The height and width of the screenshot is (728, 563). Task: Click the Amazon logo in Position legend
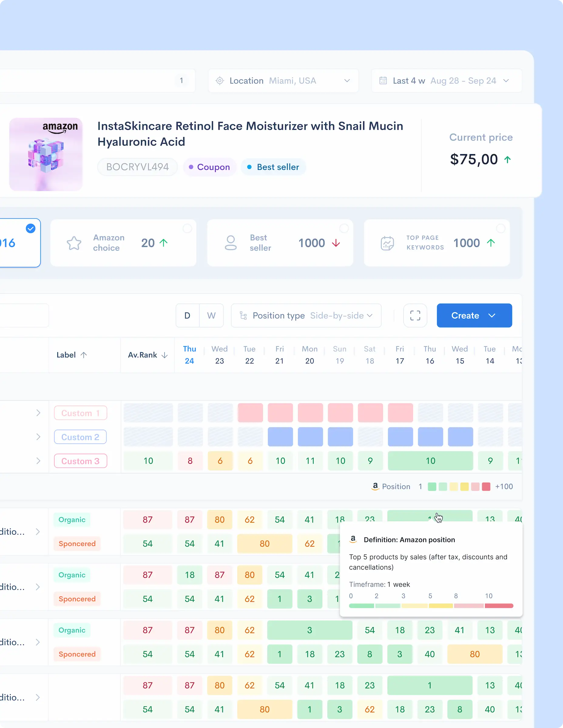click(x=375, y=486)
